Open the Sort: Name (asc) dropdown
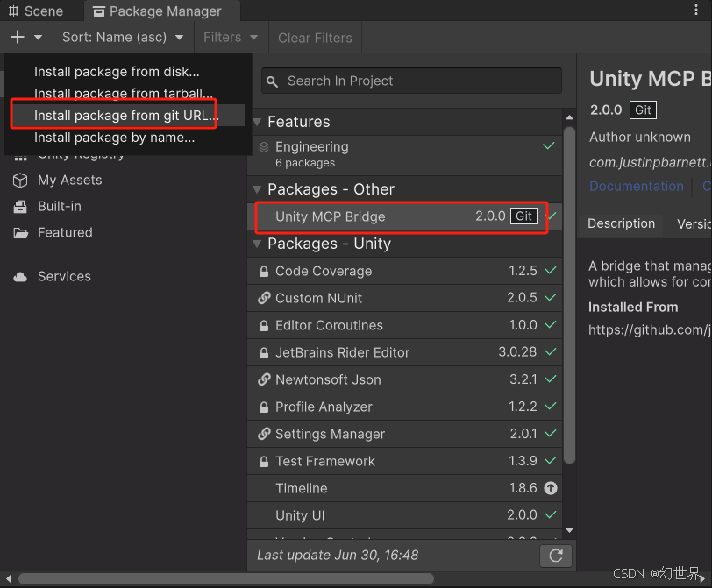 (x=123, y=37)
